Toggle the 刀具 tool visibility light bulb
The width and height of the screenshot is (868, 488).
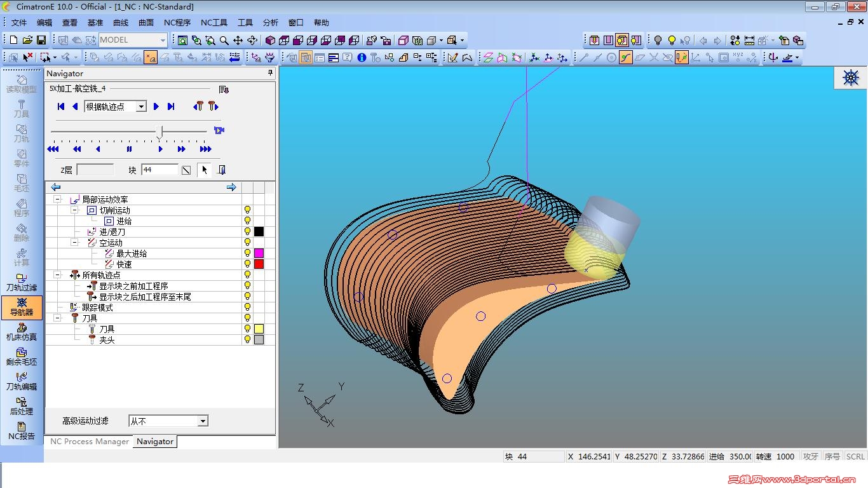coord(247,329)
